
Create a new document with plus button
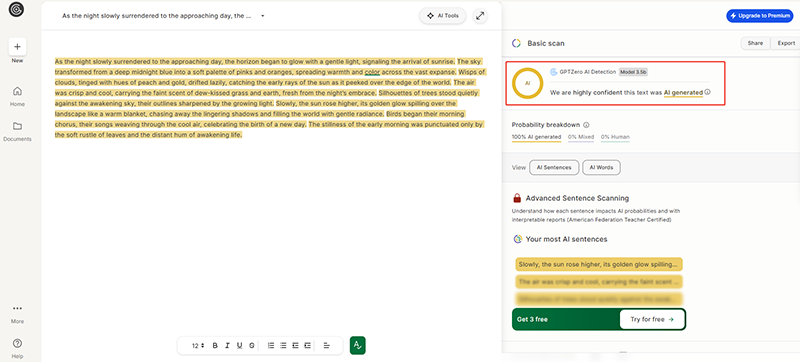click(x=17, y=47)
